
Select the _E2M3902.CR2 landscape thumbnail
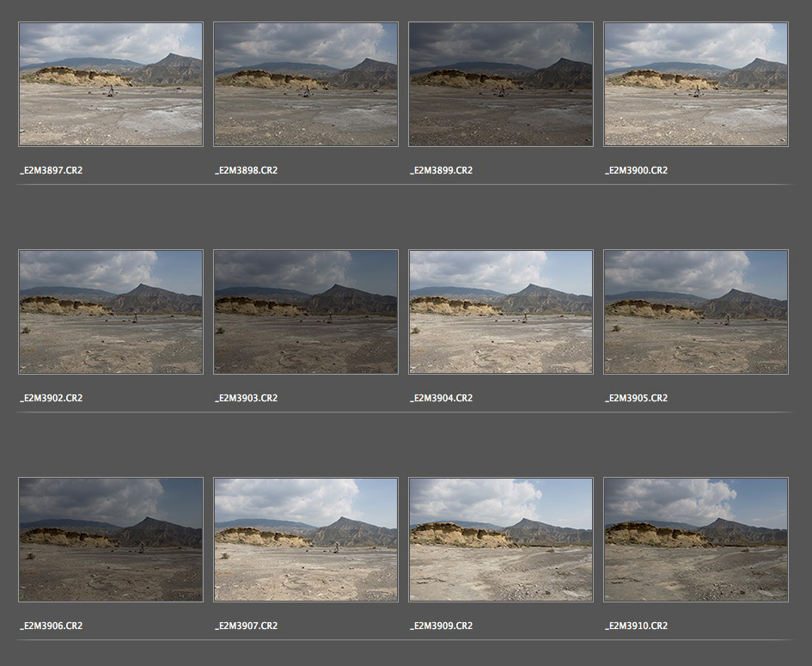click(x=111, y=312)
